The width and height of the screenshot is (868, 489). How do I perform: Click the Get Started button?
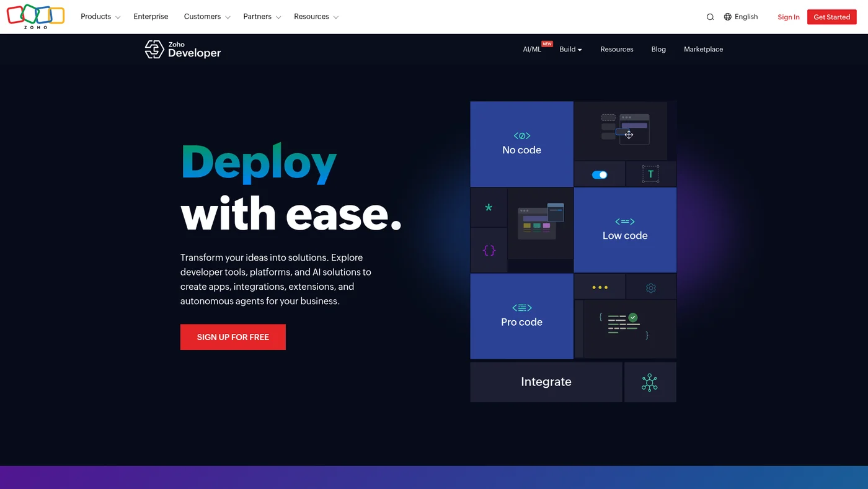[831, 17]
